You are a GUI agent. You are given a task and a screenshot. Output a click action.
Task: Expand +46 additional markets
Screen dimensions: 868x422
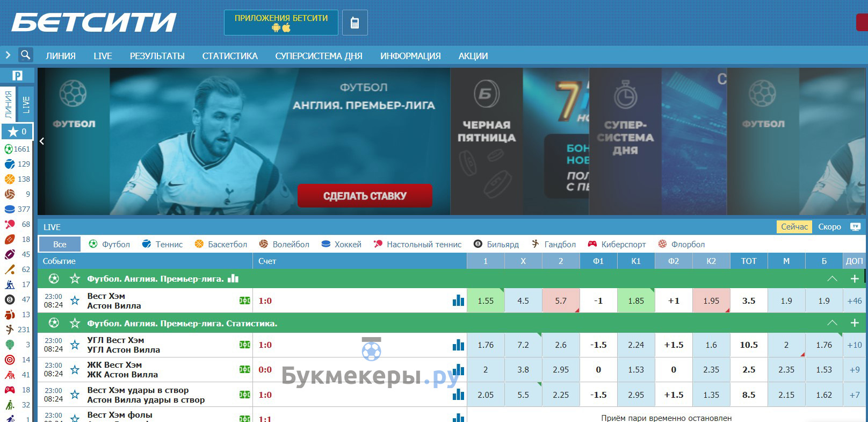(854, 301)
